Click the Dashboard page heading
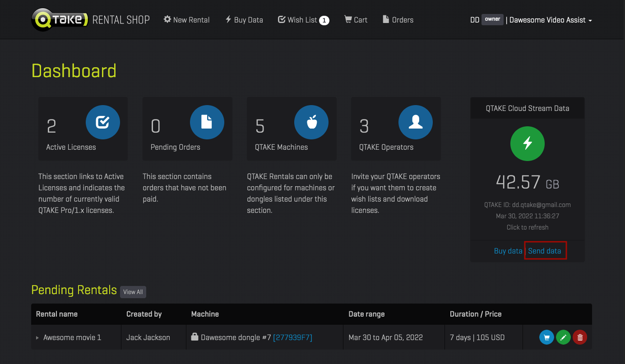 tap(74, 71)
